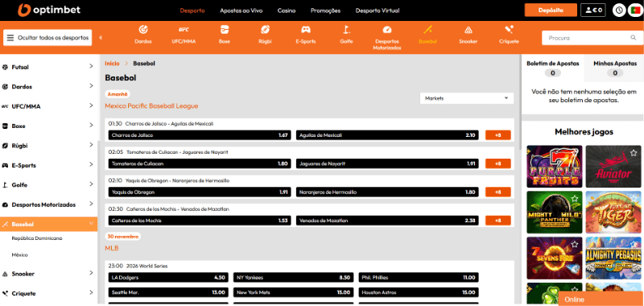Favorite the Aviator game star
Image resolution: width=644 pixels, height=306 pixels.
pyautogui.click(x=634, y=152)
